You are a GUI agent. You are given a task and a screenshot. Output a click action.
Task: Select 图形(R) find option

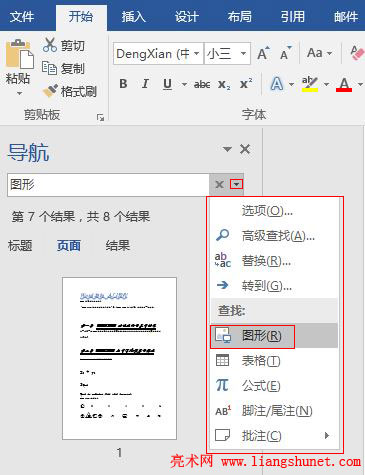pos(274,336)
